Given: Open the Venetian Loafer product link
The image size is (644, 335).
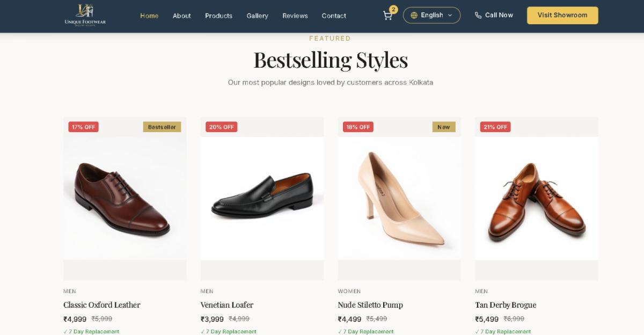Looking at the screenshot, I should point(227,305).
